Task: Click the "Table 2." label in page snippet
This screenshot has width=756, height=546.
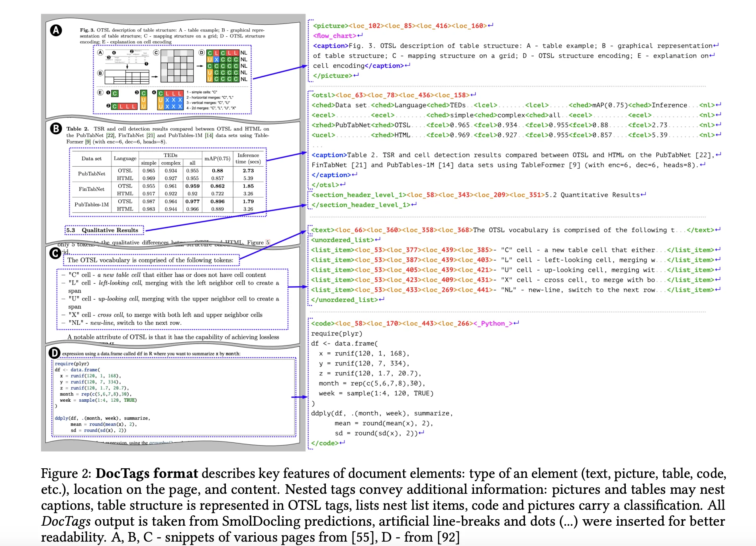Action: pos(78,129)
